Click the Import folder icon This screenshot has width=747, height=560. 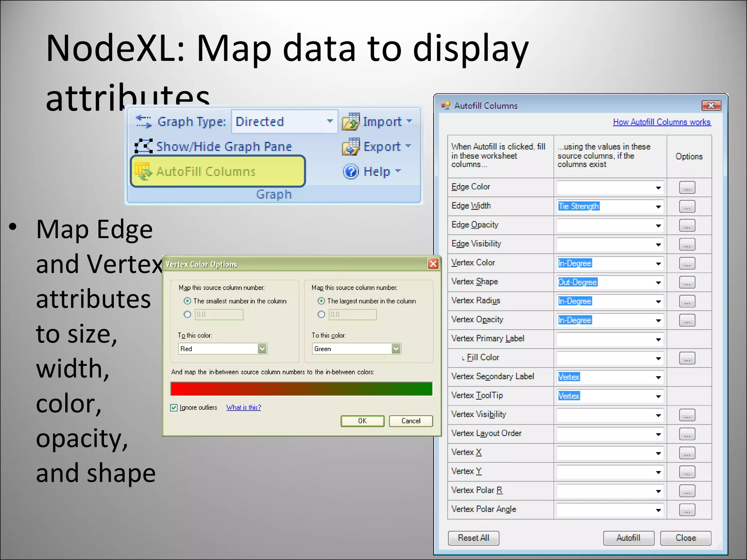(351, 121)
